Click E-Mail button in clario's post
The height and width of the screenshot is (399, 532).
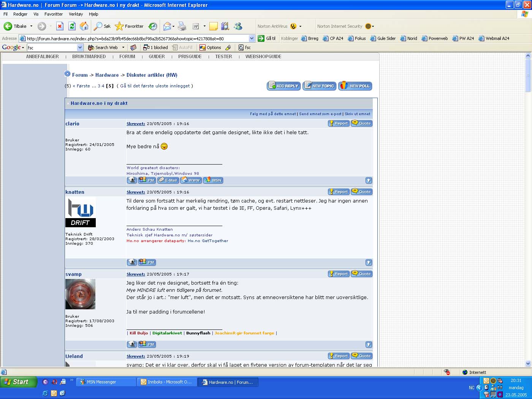tap(168, 180)
